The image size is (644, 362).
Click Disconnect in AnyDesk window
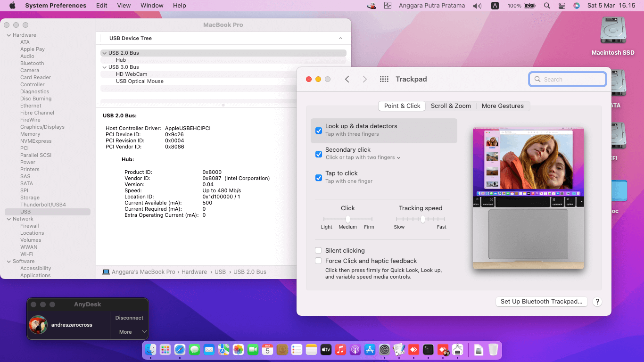pyautogui.click(x=129, y=318)
